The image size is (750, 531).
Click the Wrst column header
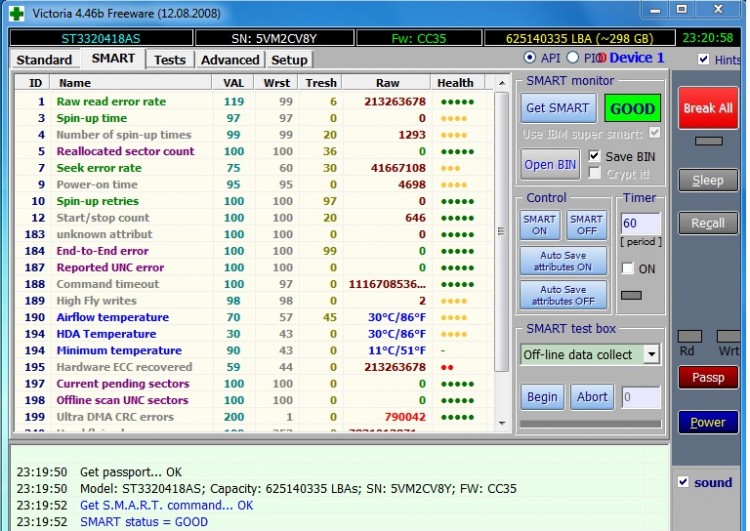click(276, 83)
